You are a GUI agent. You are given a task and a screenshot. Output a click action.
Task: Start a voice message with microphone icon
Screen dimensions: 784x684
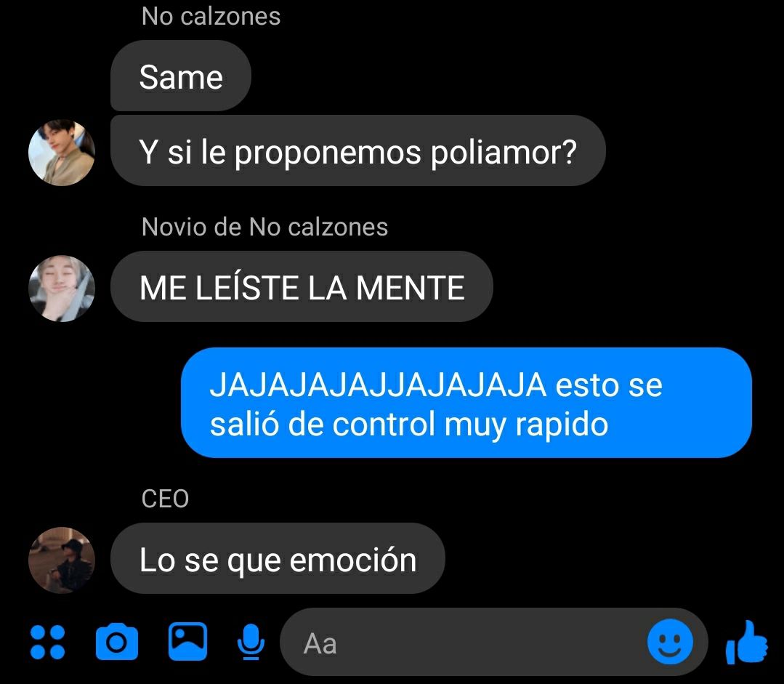coord(251,642)
